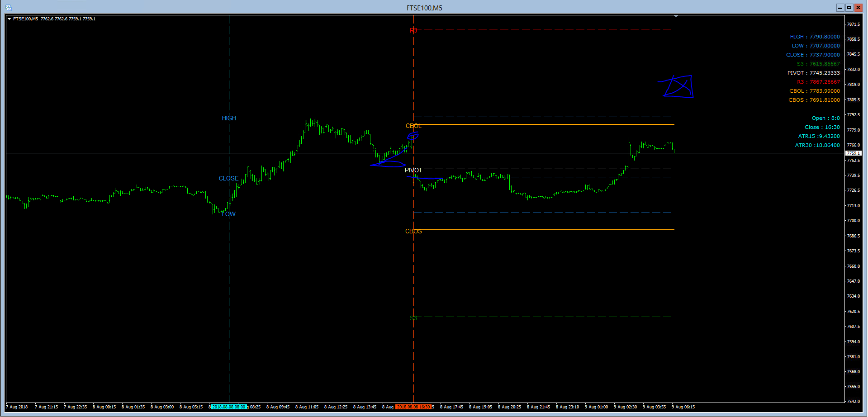868x417 pixels.
Task: Click the chart window icon in title bar
Action: coord(8,8)
